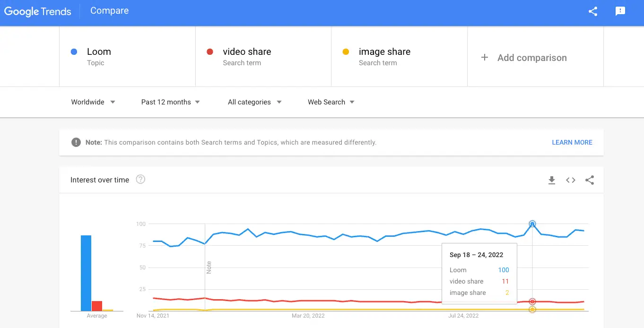
Task: Select the Loom topic term card
Action: [x=127, y=57]
